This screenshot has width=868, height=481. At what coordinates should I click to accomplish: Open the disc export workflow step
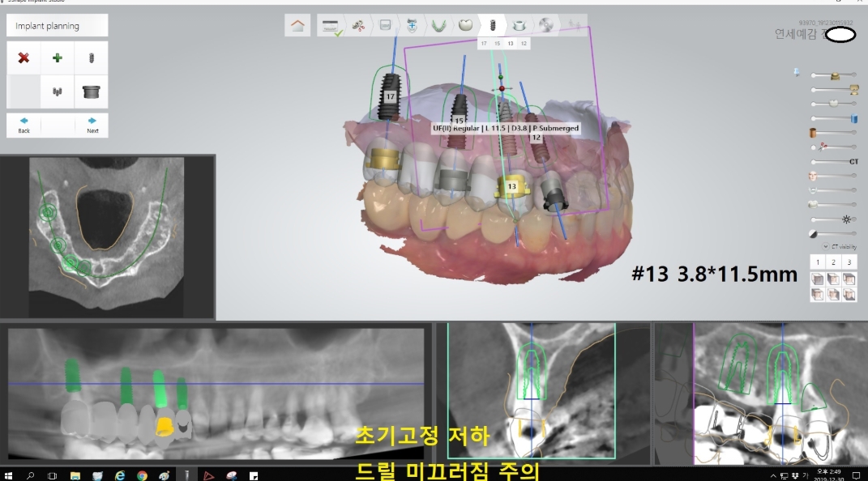click(x=545, y=25)
